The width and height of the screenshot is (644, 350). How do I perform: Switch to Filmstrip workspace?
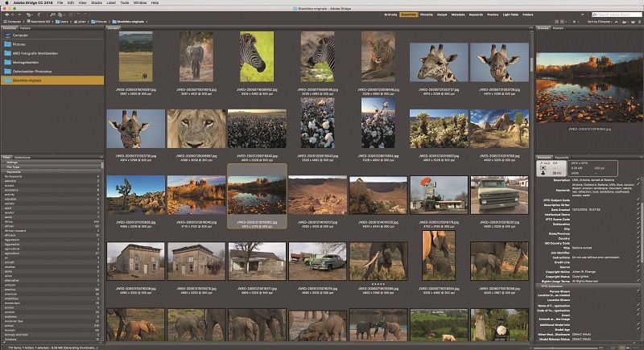(x=427, y=14)
